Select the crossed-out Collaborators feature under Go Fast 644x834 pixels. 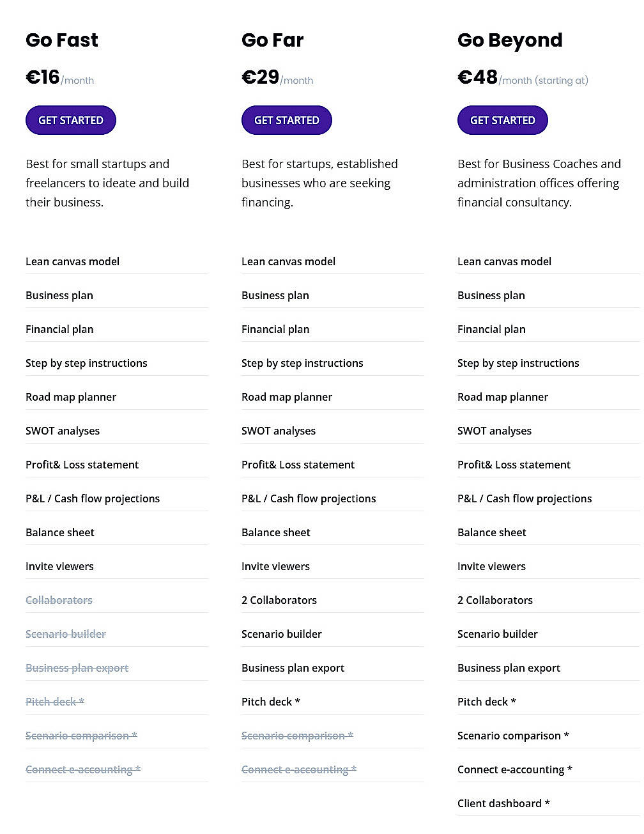tap(59, 600)
